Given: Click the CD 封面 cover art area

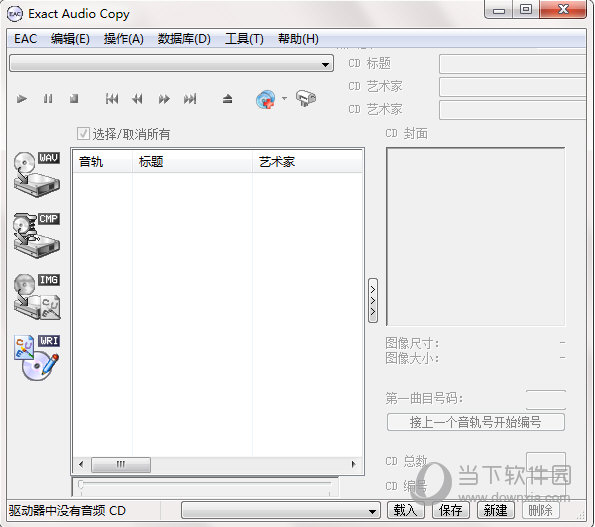Looking at the screenshot, I should point(475,236).
